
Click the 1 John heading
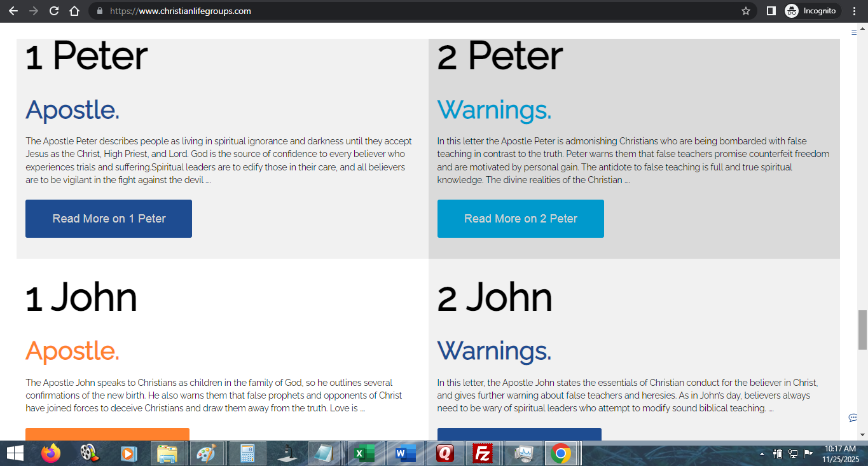(x=81, y=298)
